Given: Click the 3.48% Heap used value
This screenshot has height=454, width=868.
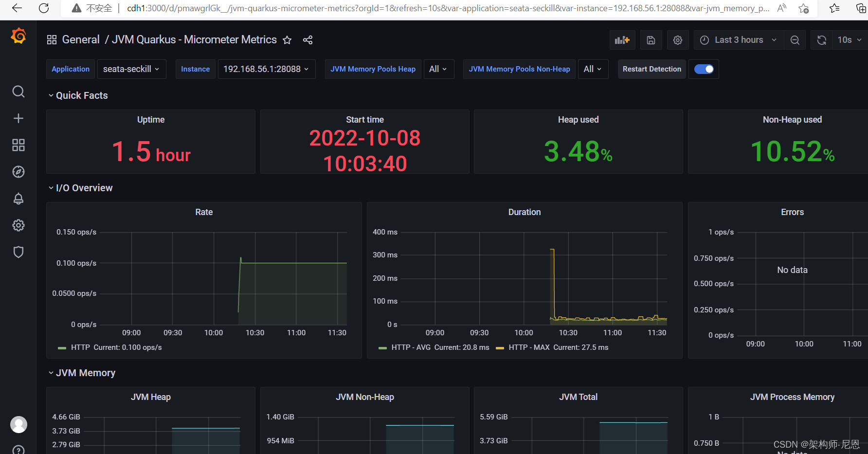Looking at the screenshot, I should point(578,151).
